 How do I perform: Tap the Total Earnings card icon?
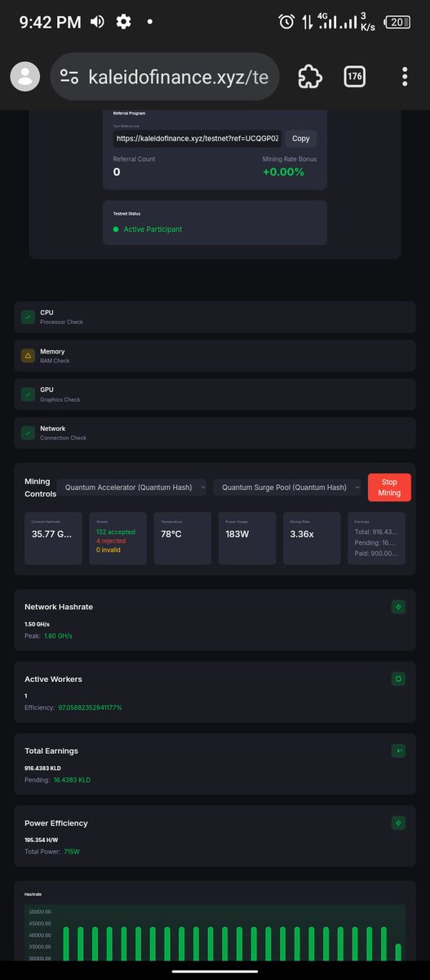[x=398, y=751]
